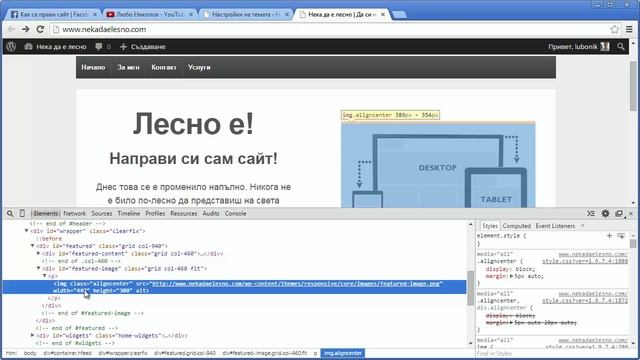Image resolution: width=640 pixels, height=360 pixels.
Task: Toggle the DevTools device mode icon
Action: pyautogui.click(x=22, y=213)
